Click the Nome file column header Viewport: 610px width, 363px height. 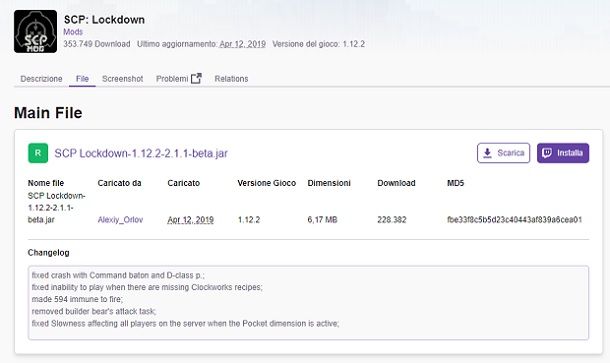pyautogui.click(x=46, y=183)
